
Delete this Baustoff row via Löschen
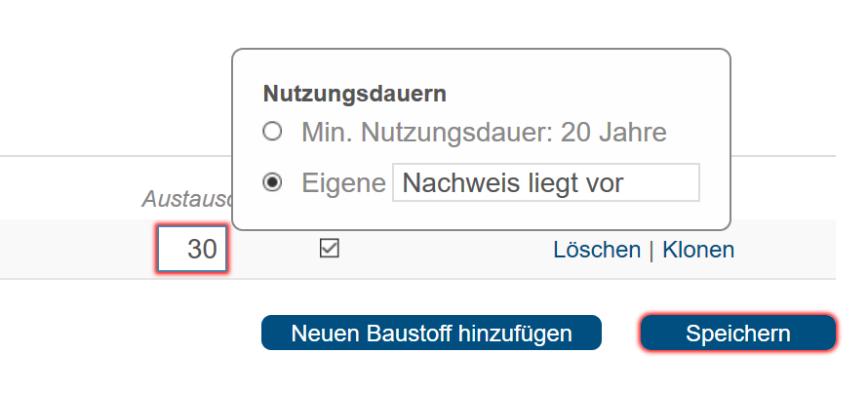(x=597, y=250)
